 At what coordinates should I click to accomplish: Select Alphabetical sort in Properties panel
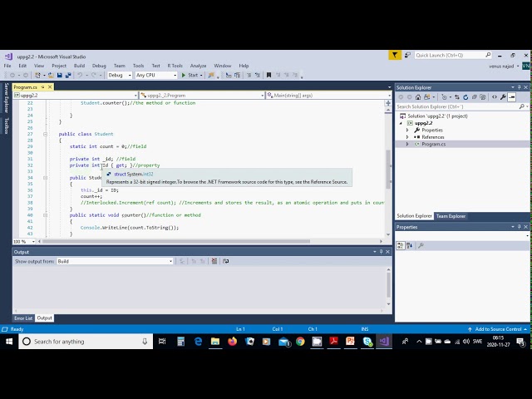click(x=409, y=245)
